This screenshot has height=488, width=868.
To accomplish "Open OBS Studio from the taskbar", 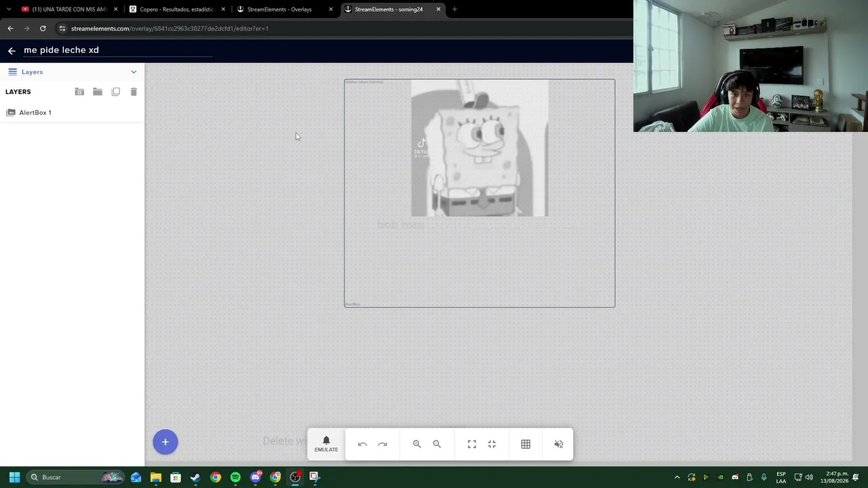I will coord(295,477).
